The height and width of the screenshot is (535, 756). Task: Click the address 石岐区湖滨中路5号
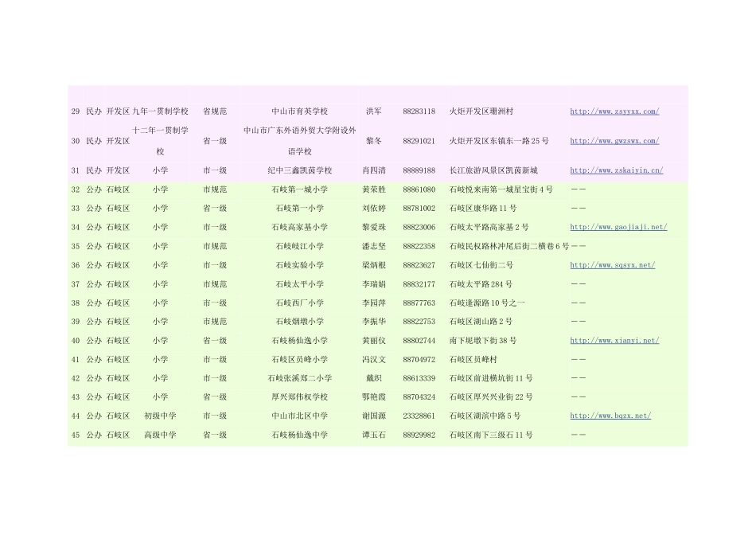(x=485, y=416)
